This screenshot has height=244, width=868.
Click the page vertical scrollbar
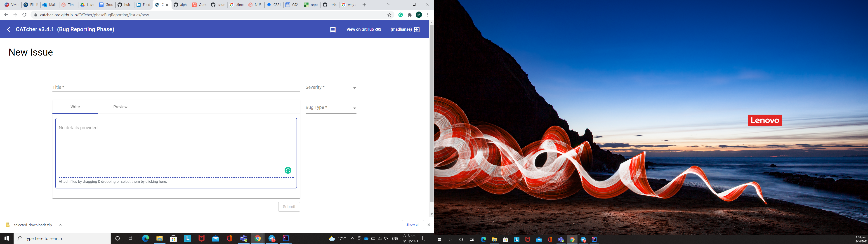click(431, 111)
